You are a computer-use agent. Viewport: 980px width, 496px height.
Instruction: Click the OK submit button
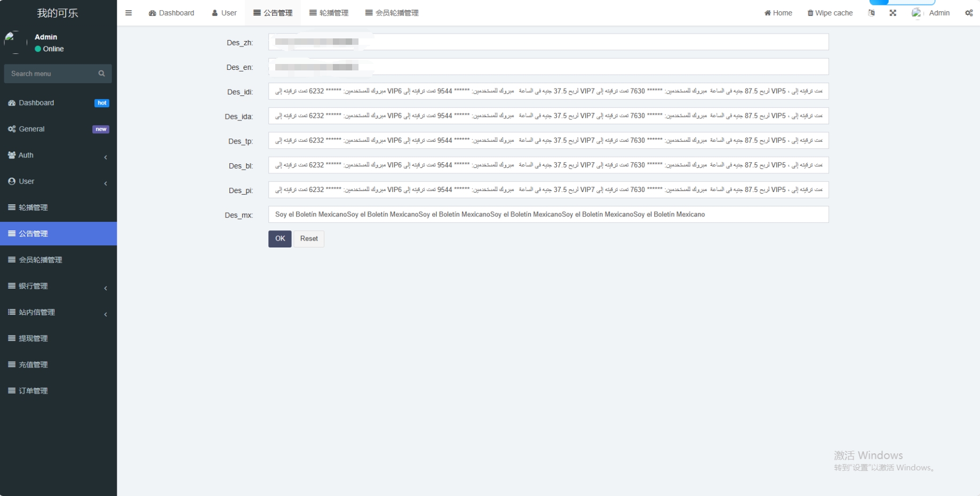tap(280, 238)
